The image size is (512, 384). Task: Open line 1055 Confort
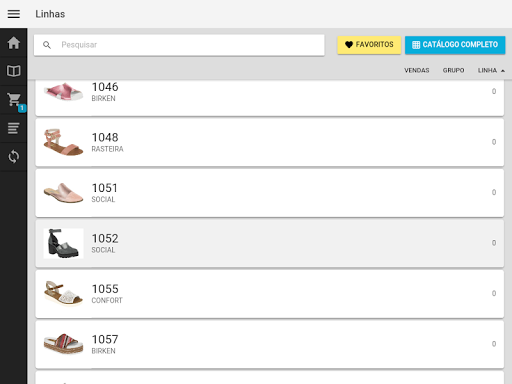269,294
